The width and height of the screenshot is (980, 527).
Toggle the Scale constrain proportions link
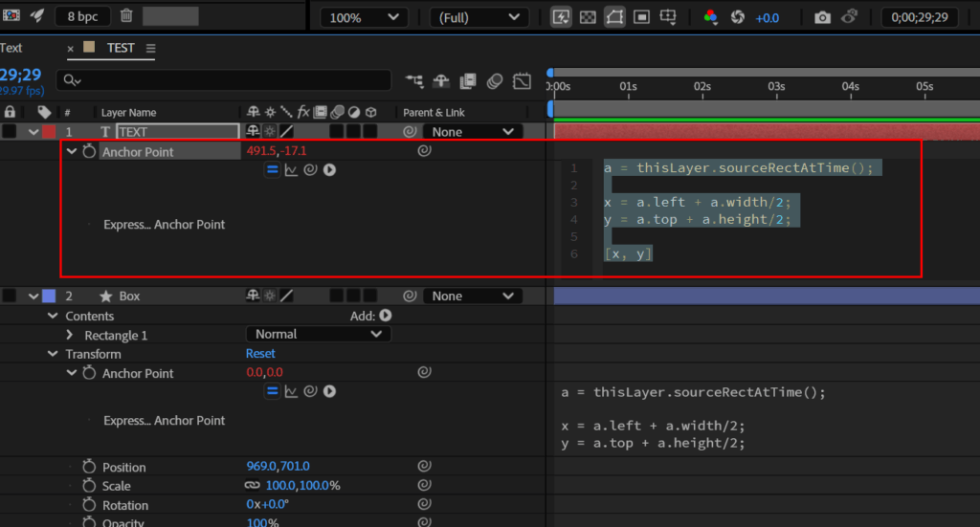(x=253, y=486)
